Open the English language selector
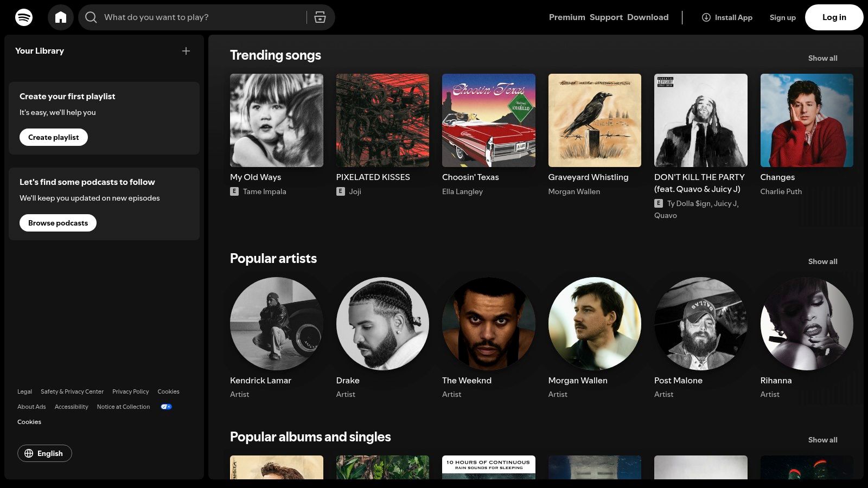The width and height of the screenshot is (868, 488). coord(45,453)
